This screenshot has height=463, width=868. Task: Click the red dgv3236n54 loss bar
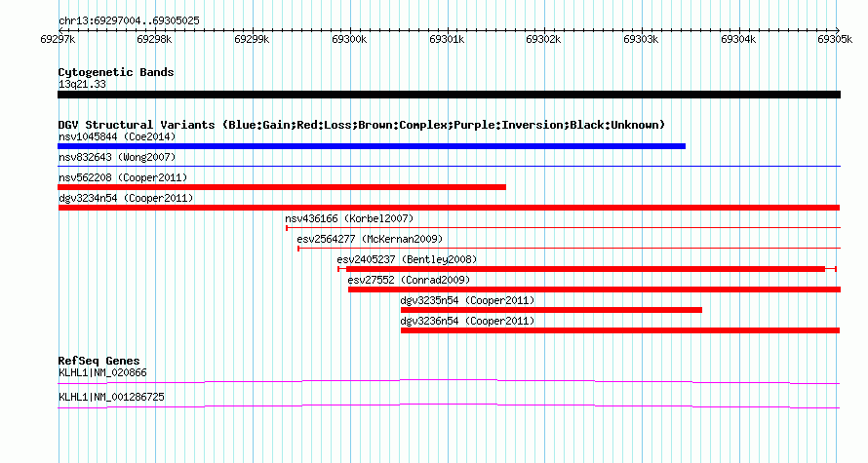[x=620, y=330]
